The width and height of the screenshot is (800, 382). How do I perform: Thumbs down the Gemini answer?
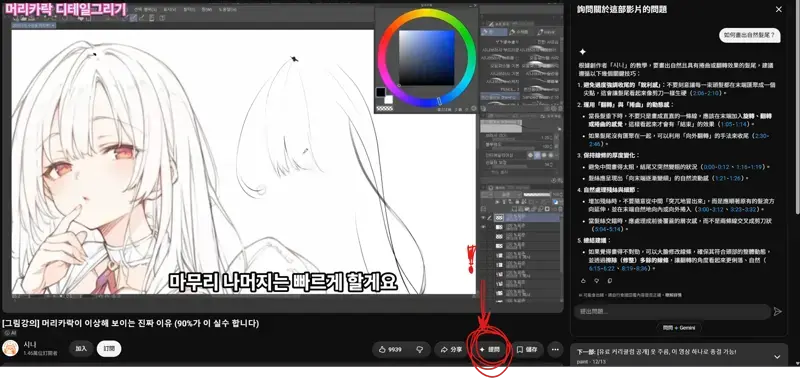596,281
